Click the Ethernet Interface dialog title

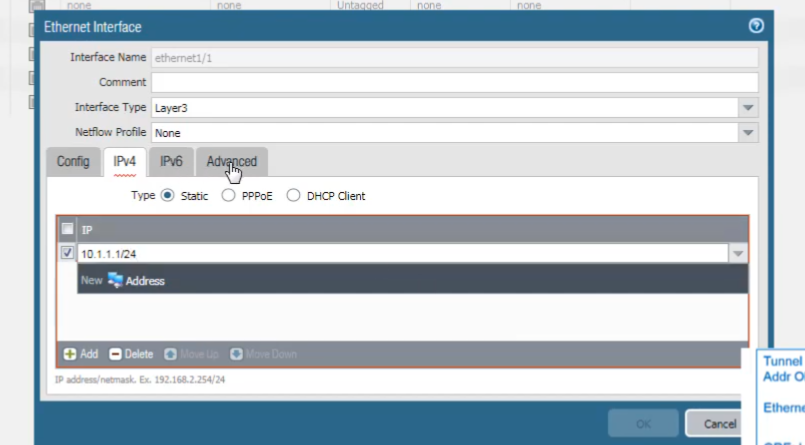[x=92, y=27]
